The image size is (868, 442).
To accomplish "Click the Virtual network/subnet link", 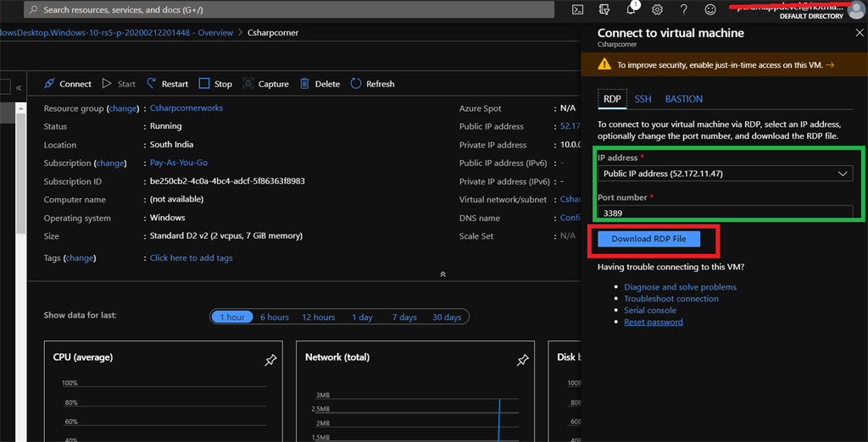I will (x=570, y=200).
